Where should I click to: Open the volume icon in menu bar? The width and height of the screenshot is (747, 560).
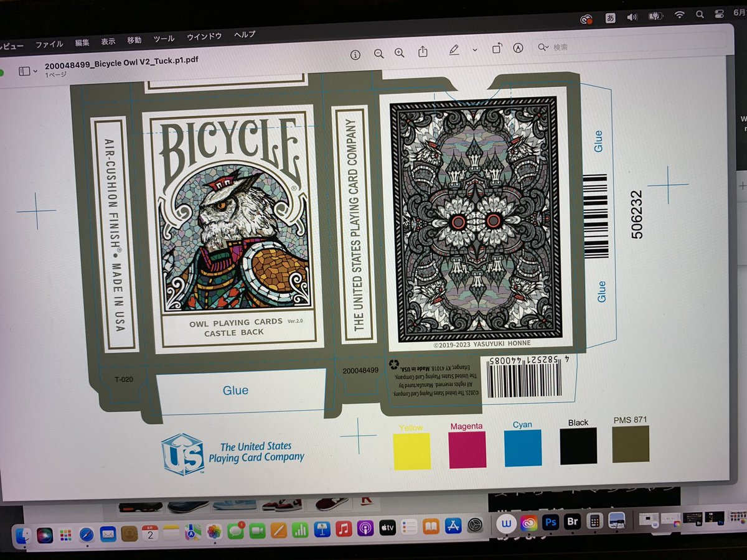[x=634, y=17]
